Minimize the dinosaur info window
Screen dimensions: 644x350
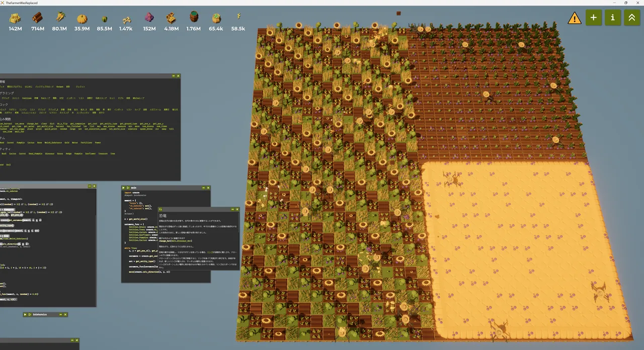pos(232,209)
